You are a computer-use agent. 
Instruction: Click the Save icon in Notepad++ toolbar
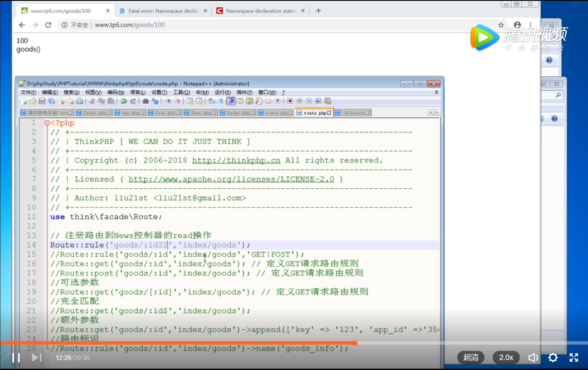tap(42, 101)
